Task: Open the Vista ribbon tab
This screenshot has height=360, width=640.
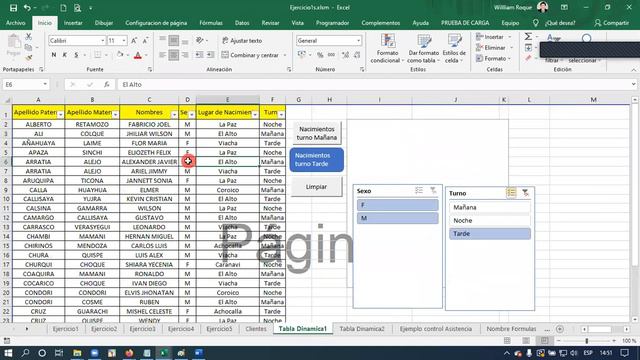Action: [298, 23]
